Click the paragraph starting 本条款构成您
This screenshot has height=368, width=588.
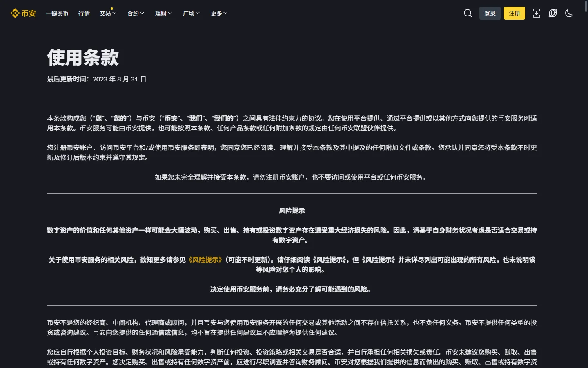coord(292,123)
